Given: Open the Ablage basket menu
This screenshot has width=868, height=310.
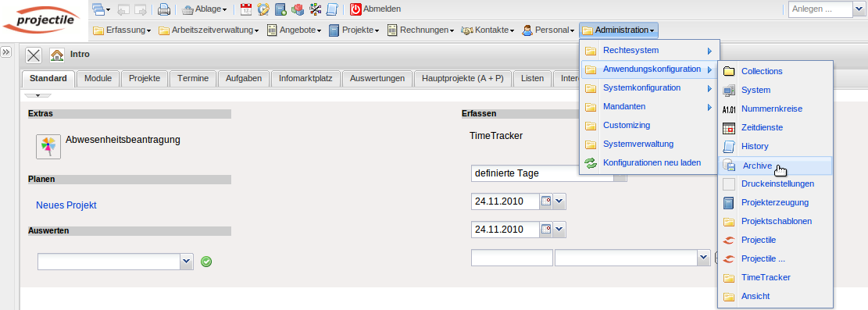Looking at the screenshot, I should pyautogui.click(x=204, y=9).
